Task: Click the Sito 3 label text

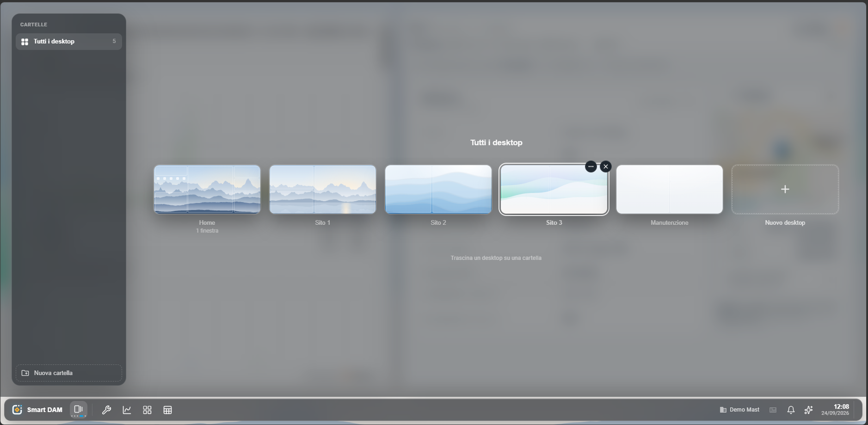Action: tap(554, 222)
